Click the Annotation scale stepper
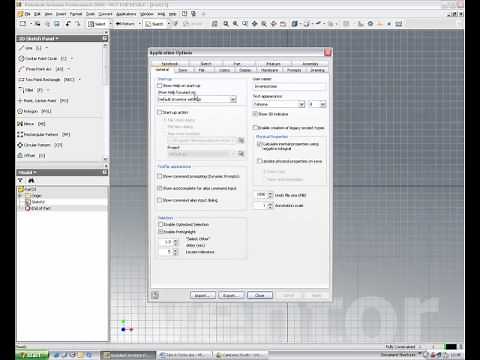480x360 pixels. (270, 206)
